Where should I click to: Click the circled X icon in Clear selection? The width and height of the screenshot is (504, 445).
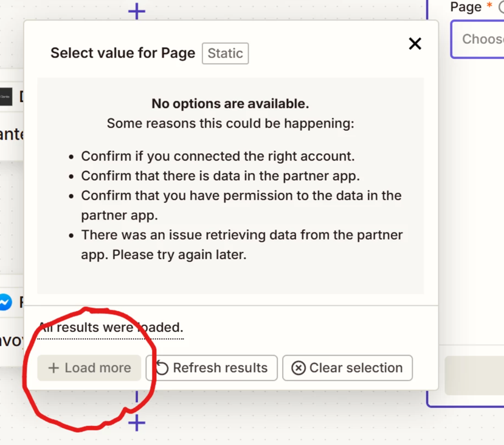298,368
